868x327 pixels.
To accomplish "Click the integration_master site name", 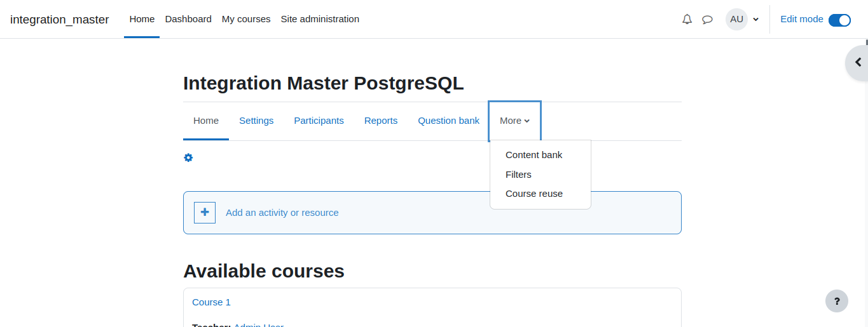I will coord(60,20).
